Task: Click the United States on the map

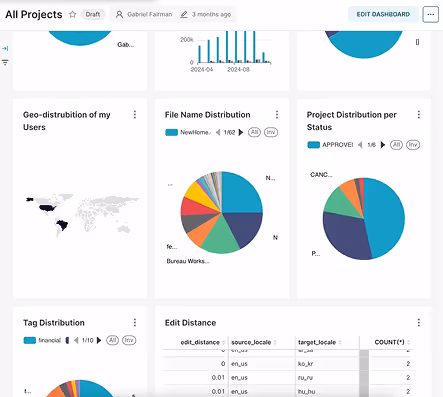Action: [x=47, y=208]
